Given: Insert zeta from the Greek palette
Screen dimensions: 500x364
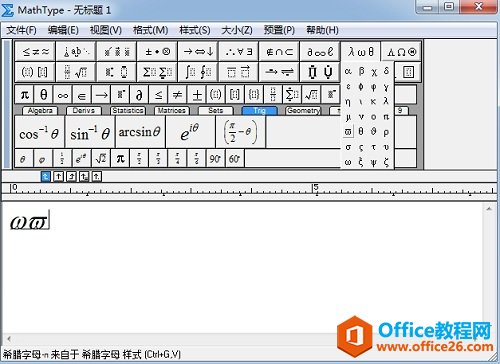Looking at the screenshot, I should pos(386,162).
